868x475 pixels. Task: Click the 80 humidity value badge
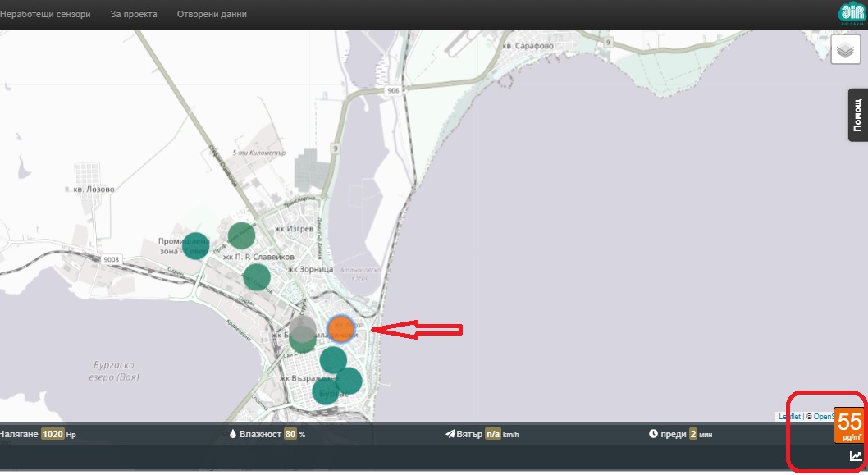290,434
